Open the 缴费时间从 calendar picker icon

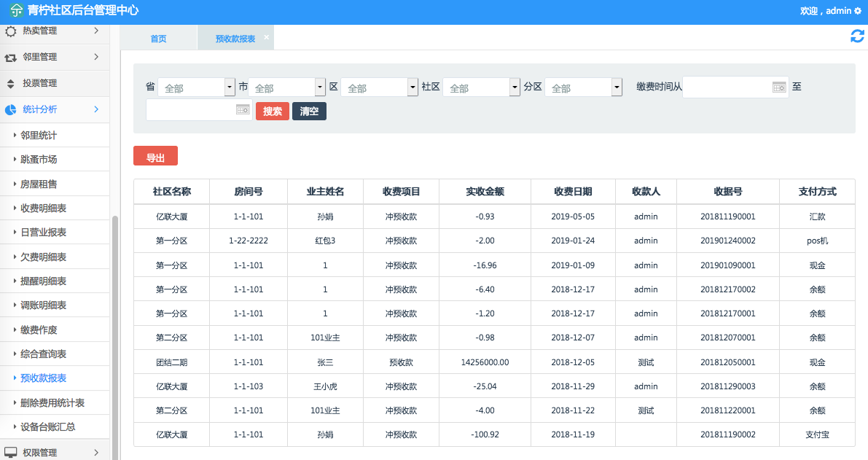(779, 87)
